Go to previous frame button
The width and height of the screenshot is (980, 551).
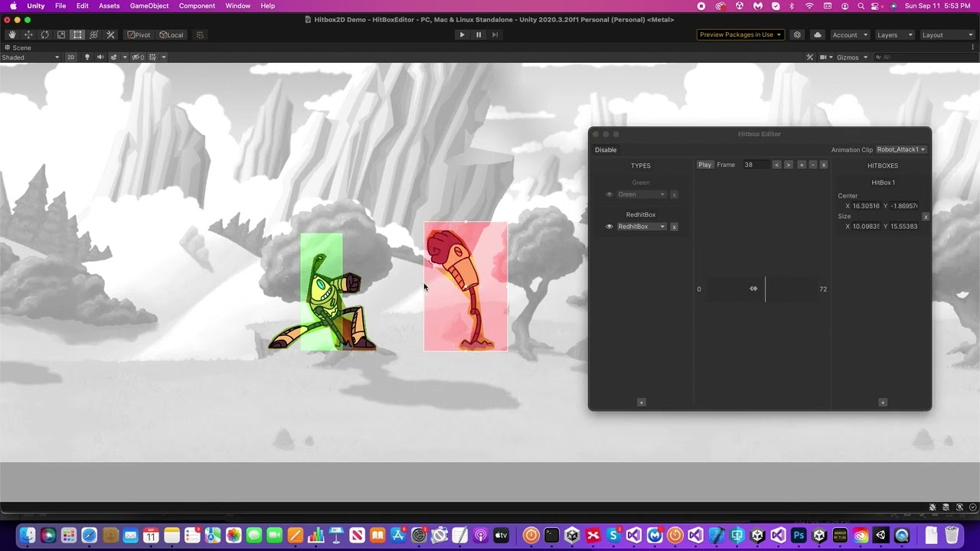776,165
